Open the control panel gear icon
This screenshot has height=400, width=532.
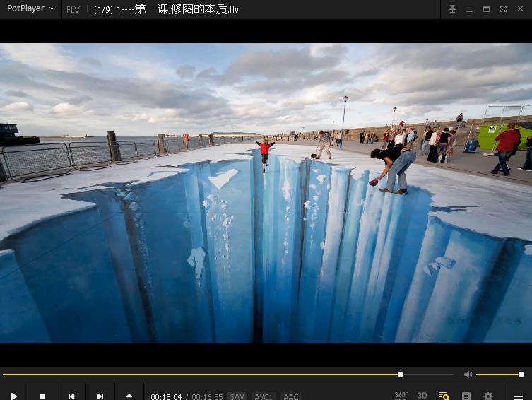pyautogui.click(x=488, y=396)
